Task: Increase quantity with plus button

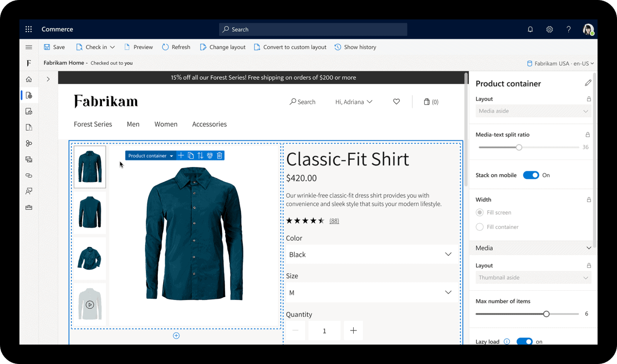Action: coord(353,331)
